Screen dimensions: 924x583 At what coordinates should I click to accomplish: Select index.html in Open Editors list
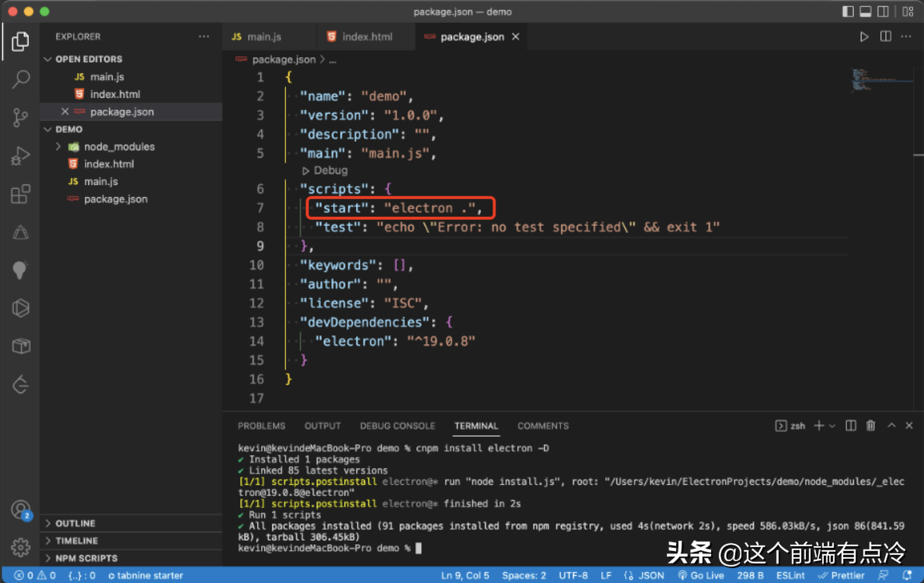click(x=131, y=94)
